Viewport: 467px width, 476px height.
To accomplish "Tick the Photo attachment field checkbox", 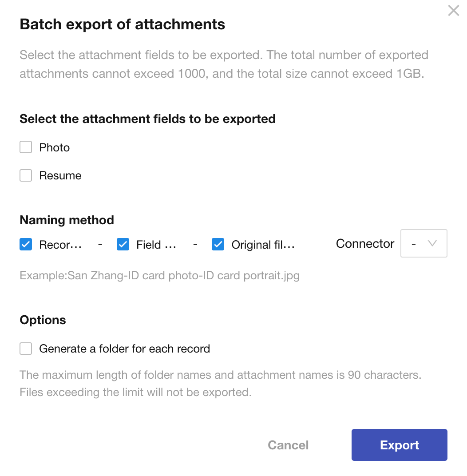I will (x=26, y=147).
